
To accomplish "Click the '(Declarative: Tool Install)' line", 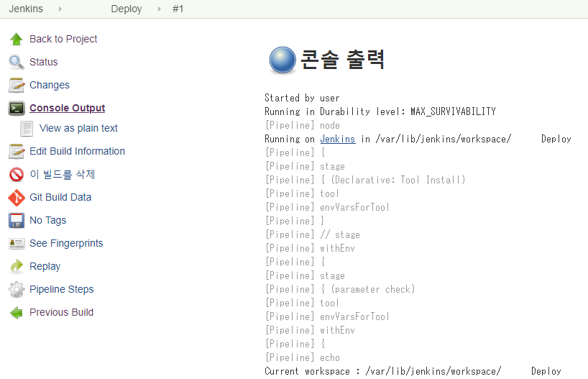I will (x=365, y=180).
